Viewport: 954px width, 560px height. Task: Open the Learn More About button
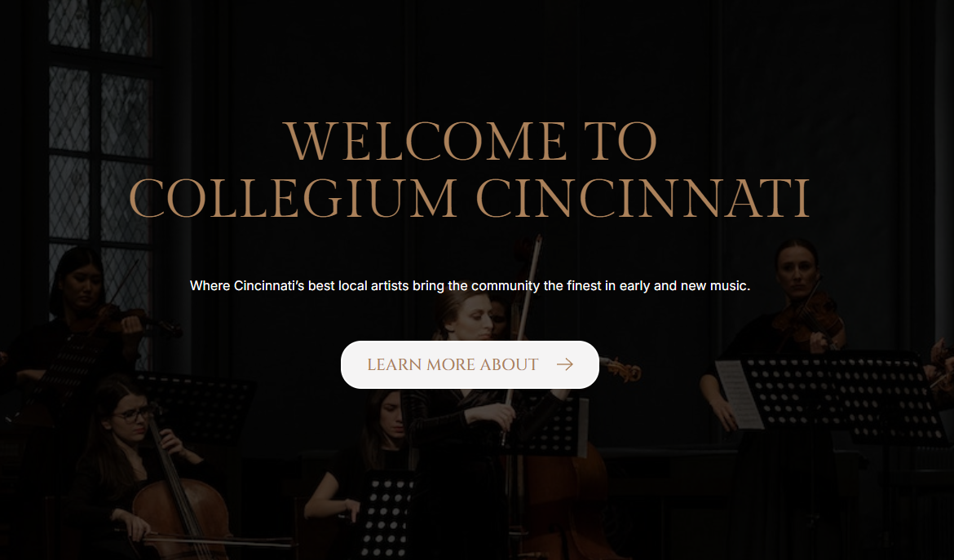coord(470,364)
